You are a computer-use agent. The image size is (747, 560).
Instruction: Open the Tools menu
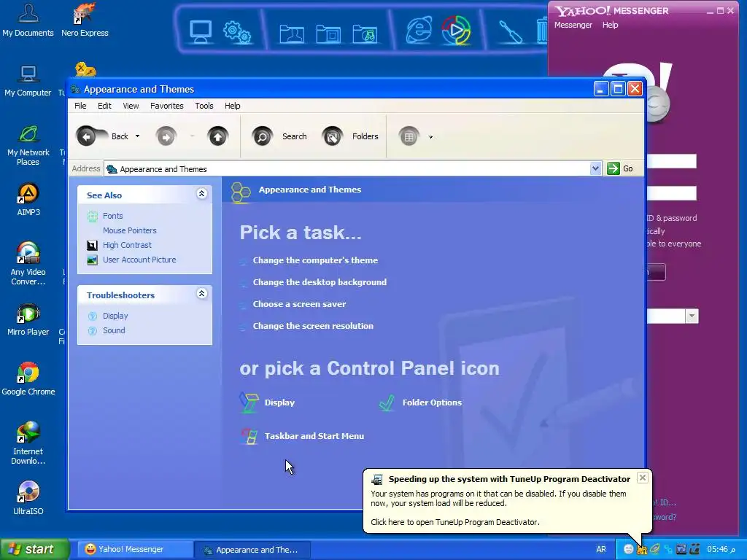[x=204, y=106]
